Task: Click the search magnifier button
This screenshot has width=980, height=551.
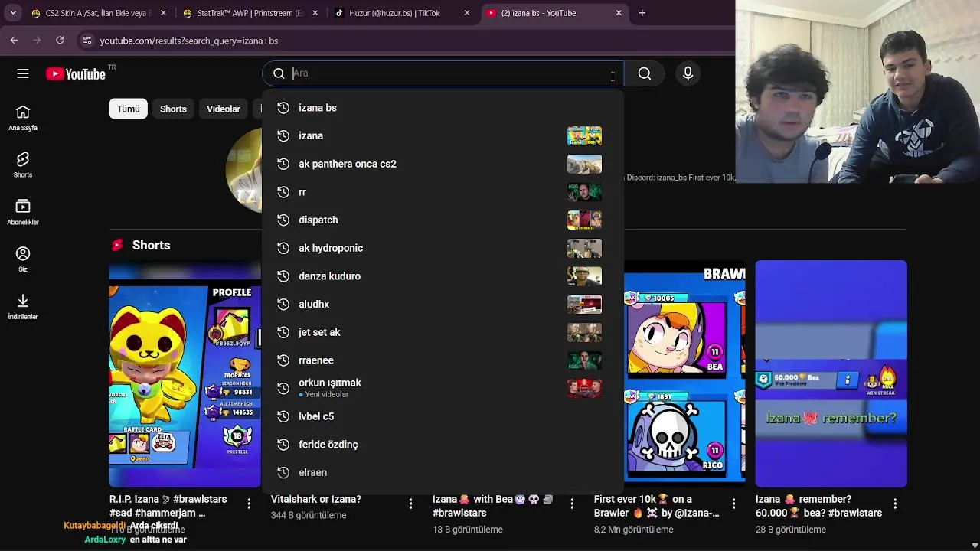Action: [645, 73]
